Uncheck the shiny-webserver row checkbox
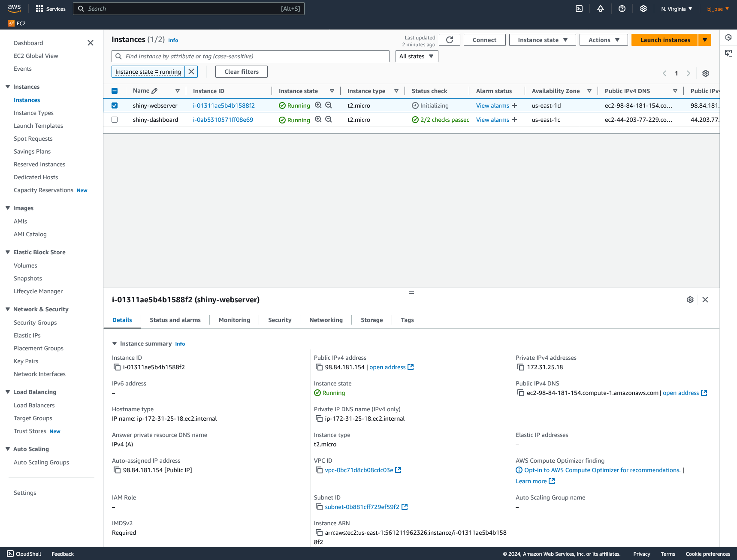Image resolution: width=737 pixels, height=560 pixels. 115,105
